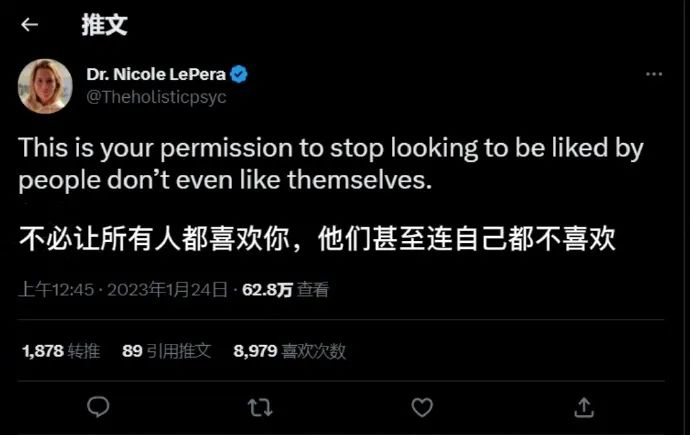Open the 62.8万 view count
The height and width of the screenshot is (435, 690).
(267, 290)
